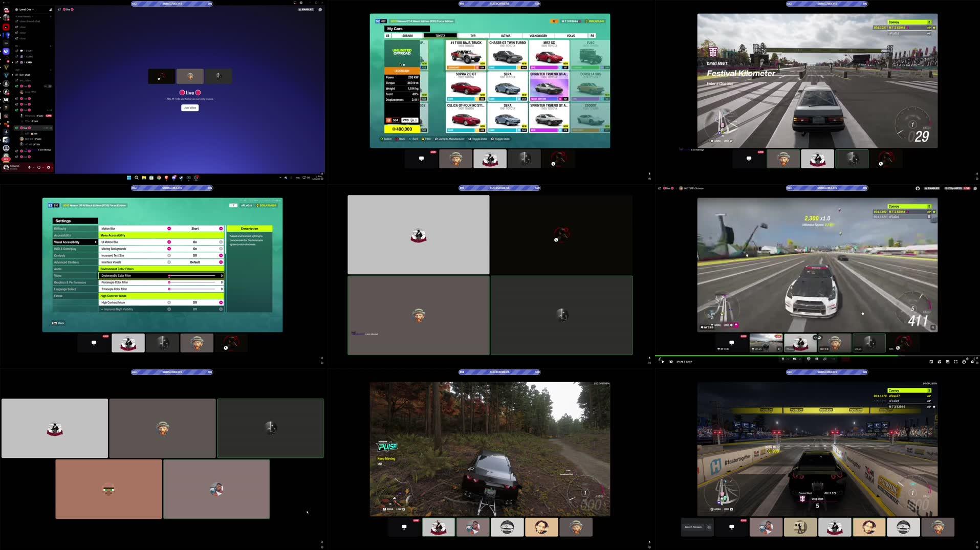Open chat icon at Discord window top right
Screen dimensions: 980x550
tap(320, 10)
